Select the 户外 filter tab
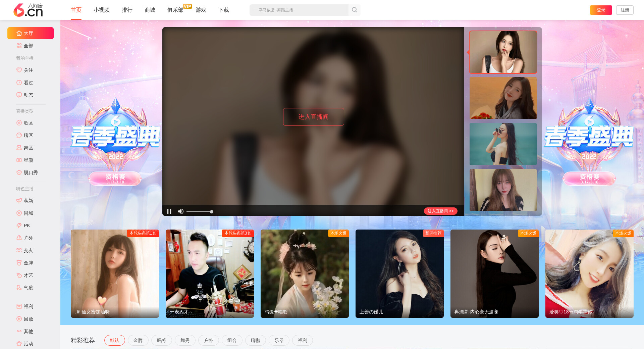Image resolution: width=644 pixels, height=349 pixels. coord(209,340)
